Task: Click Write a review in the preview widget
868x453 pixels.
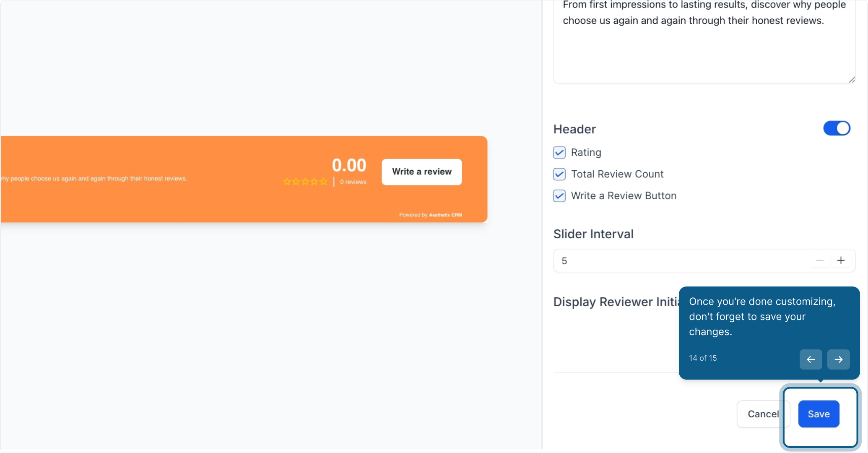Action: point(422,172)
